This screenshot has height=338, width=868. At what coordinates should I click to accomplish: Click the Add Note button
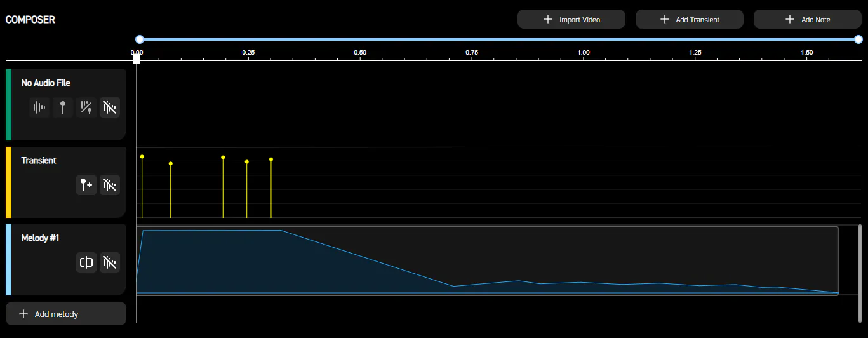(808, 19)
